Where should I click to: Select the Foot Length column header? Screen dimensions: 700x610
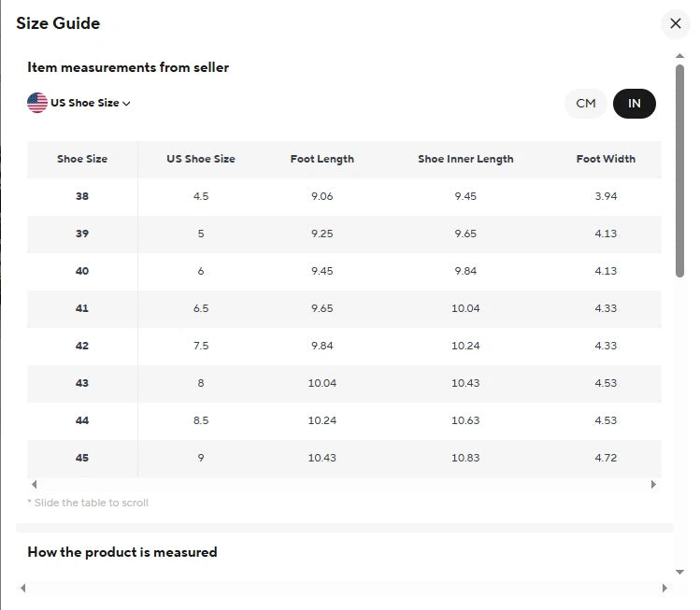pos(321,159)
